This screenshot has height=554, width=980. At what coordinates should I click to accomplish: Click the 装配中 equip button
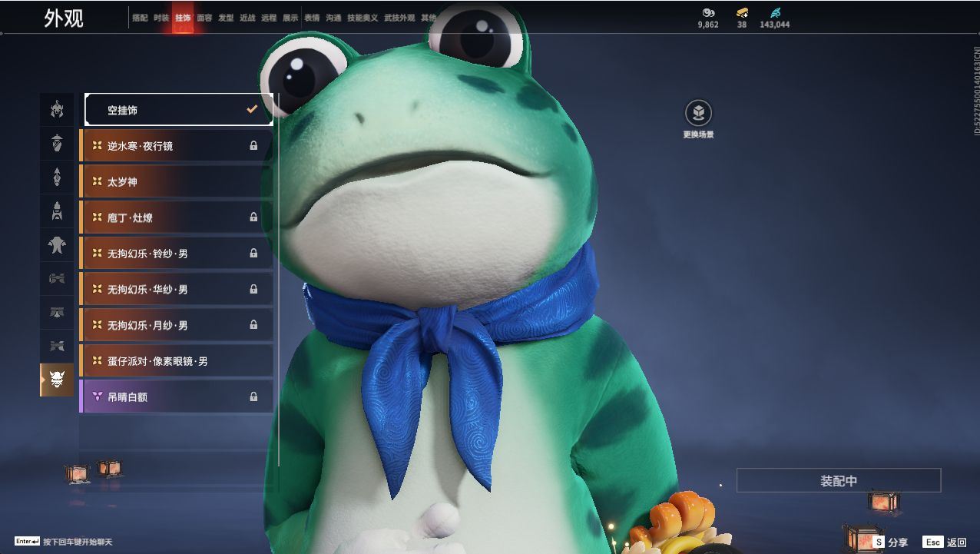pos(838,481)
